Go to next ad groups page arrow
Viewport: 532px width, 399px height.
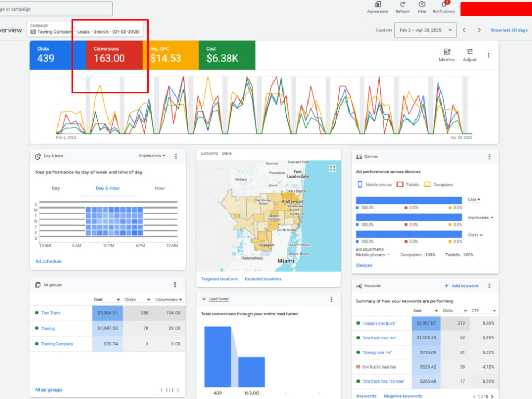(x=178, y=390)
